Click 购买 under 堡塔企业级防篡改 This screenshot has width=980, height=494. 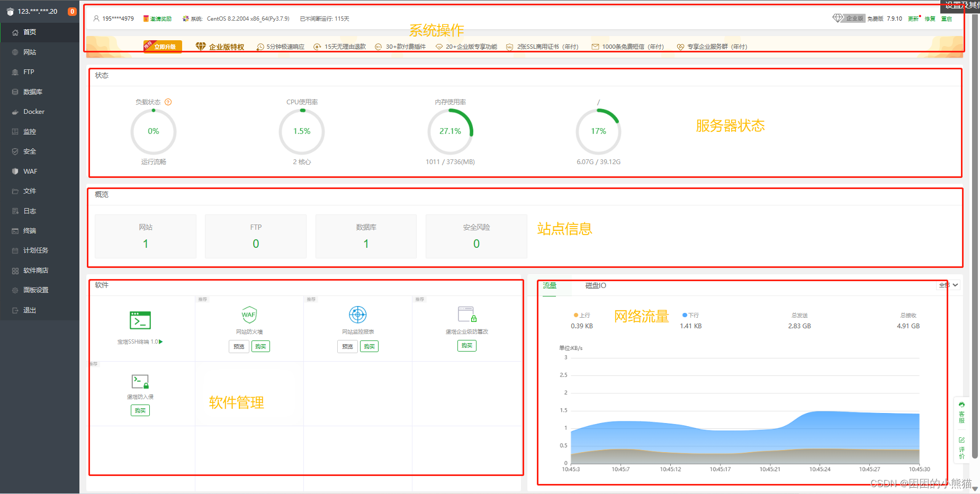pos(467,346)
